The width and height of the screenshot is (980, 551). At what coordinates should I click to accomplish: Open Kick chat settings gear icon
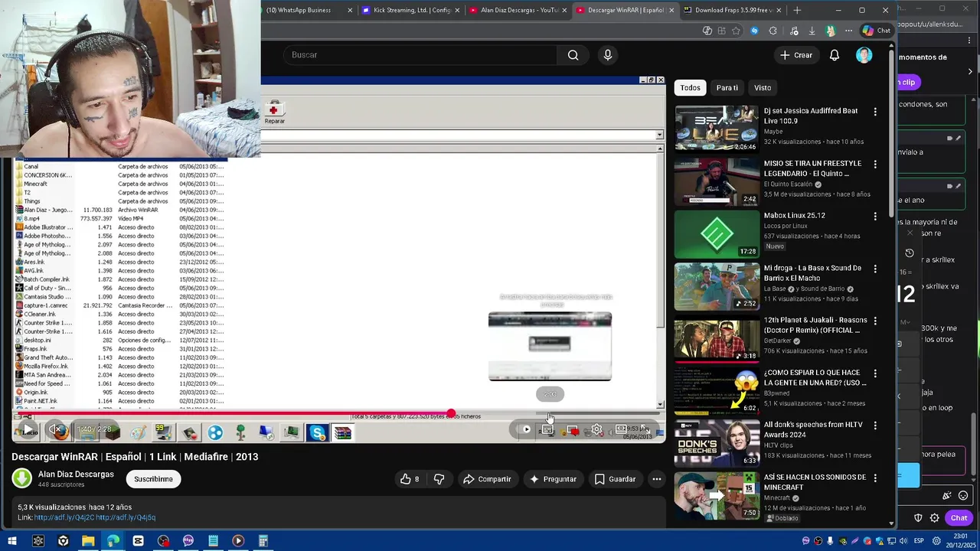point(934,518)
